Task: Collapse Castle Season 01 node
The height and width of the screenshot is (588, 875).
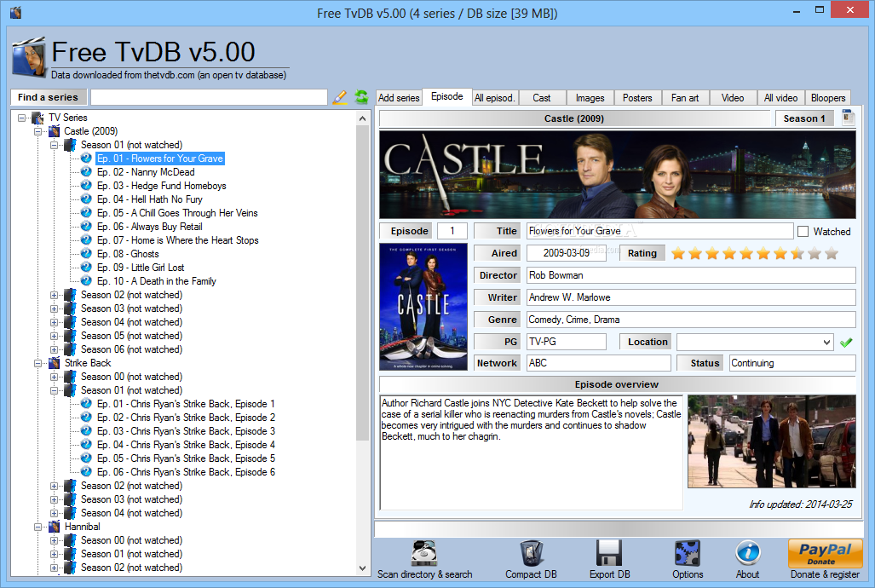Action: (x=55, y=145)
